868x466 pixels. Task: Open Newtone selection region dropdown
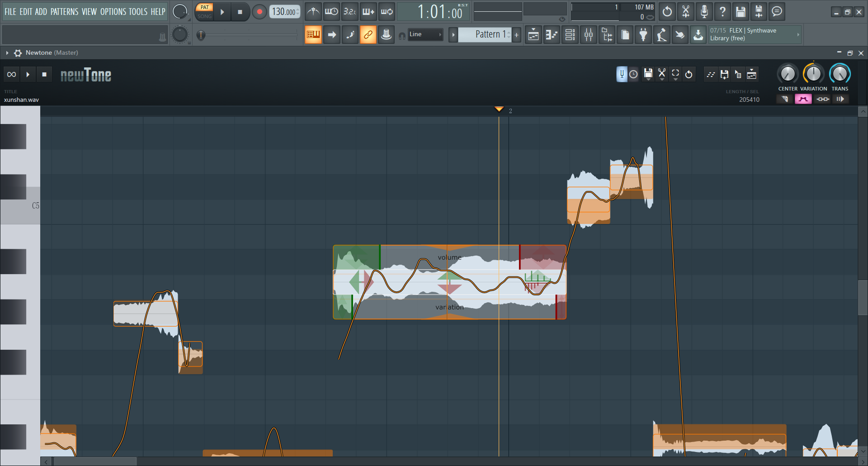pyautogui.click(x=675, y=74)
